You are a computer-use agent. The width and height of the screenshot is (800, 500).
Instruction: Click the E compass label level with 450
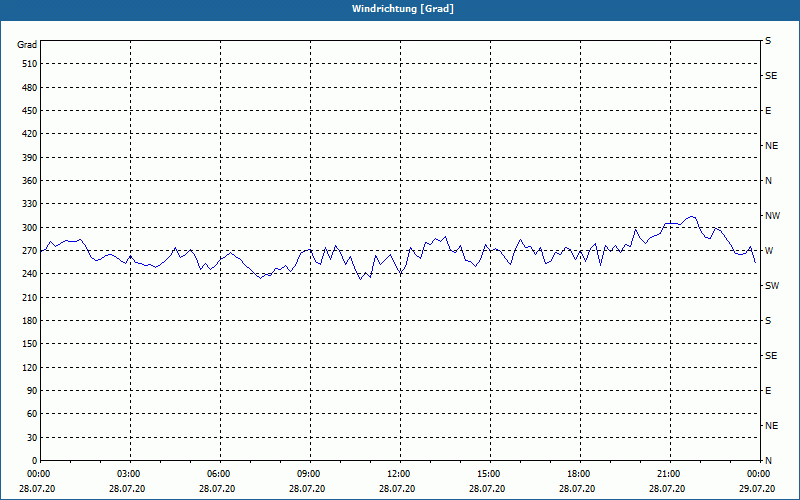tap(768, 111)
